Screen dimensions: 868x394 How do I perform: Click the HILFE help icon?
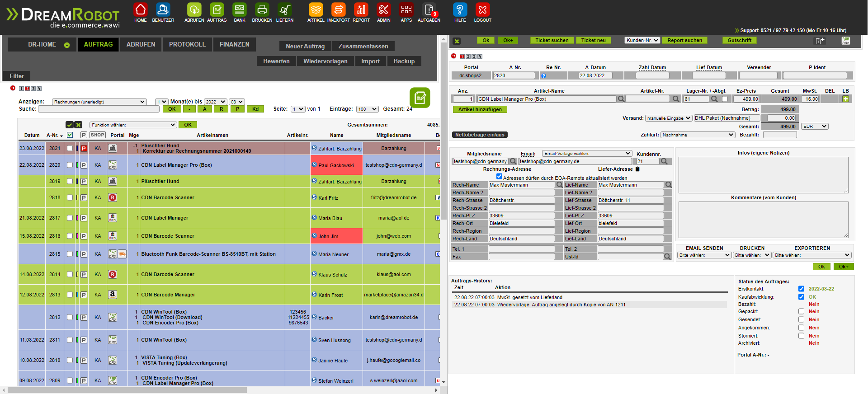[460, 10]
